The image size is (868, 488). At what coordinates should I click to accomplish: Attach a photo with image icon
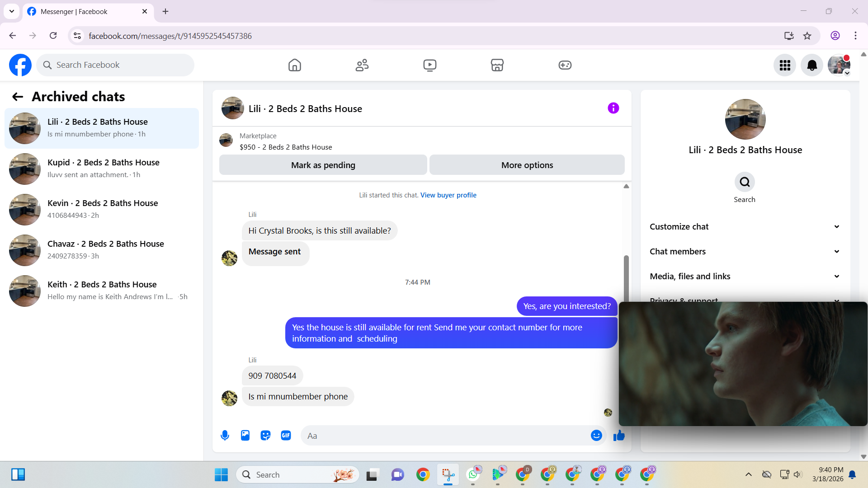(245, 436)
